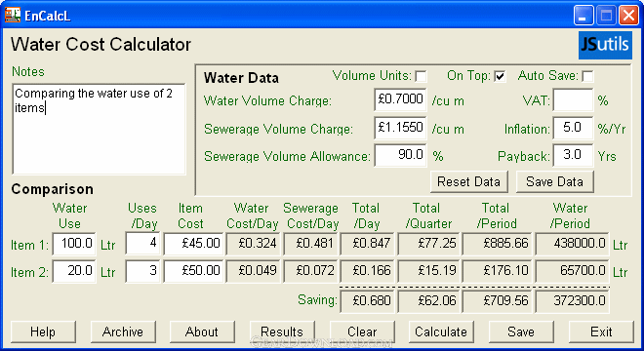Select Item 1 Water Cost/Day £0.324
644x351 pixels.
[253, 244]
